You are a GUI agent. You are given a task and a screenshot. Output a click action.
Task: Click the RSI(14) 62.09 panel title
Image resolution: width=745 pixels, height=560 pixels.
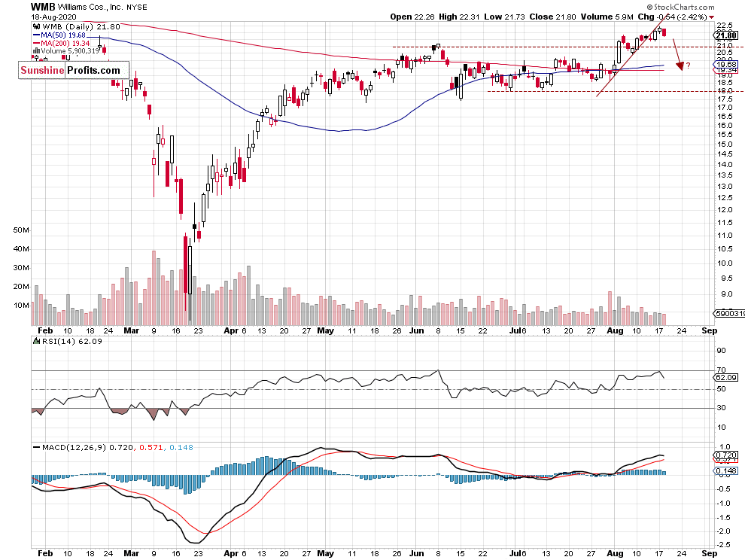click(x=72, y=341)
